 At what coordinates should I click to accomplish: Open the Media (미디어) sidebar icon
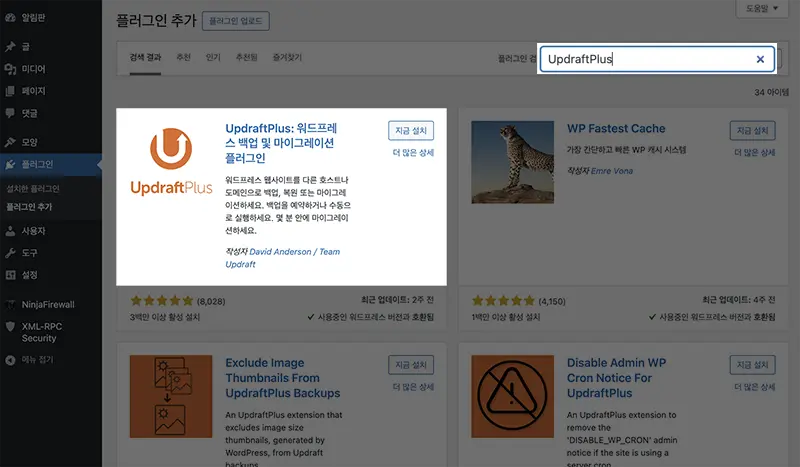10,69
